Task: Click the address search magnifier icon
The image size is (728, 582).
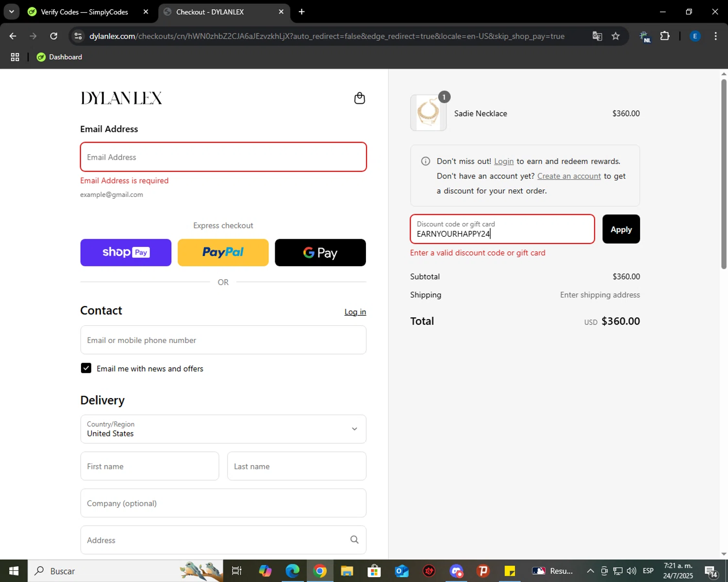Action: (x=354, y=540)
